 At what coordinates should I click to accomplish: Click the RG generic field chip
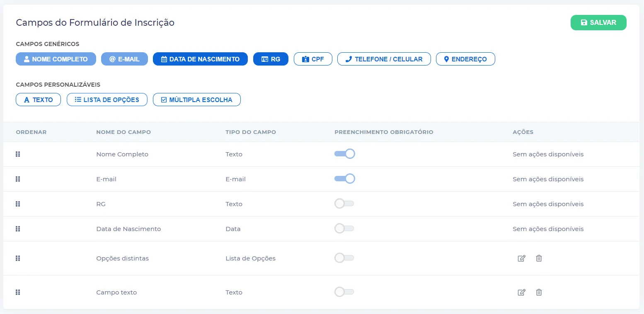pyautogui.click(x=271, y=59)
